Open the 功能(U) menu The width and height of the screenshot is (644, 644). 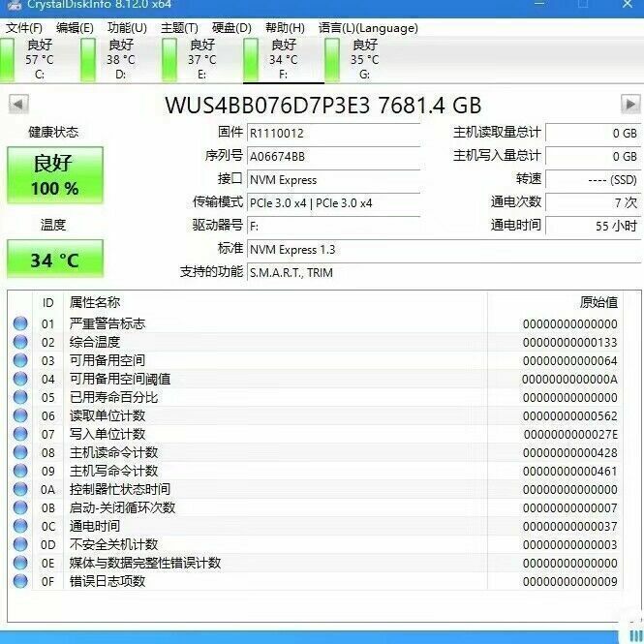[x=127, y=28]
